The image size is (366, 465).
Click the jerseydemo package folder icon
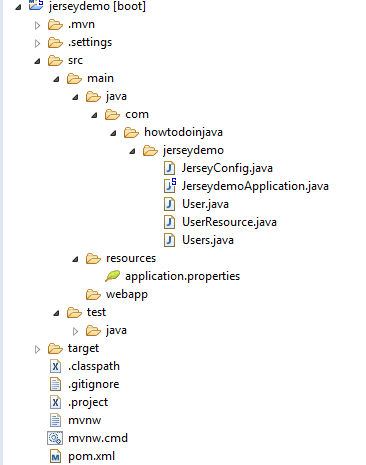point(150,151)
